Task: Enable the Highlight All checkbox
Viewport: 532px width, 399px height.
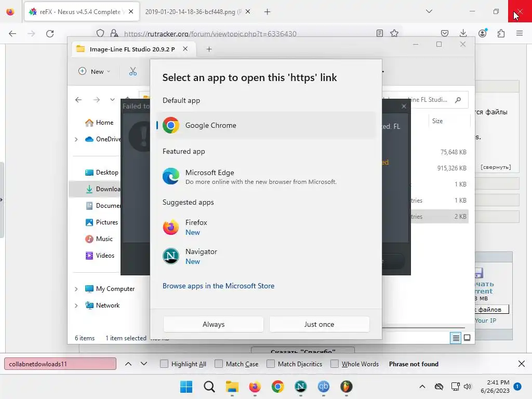Action: [x=164, y=364]
